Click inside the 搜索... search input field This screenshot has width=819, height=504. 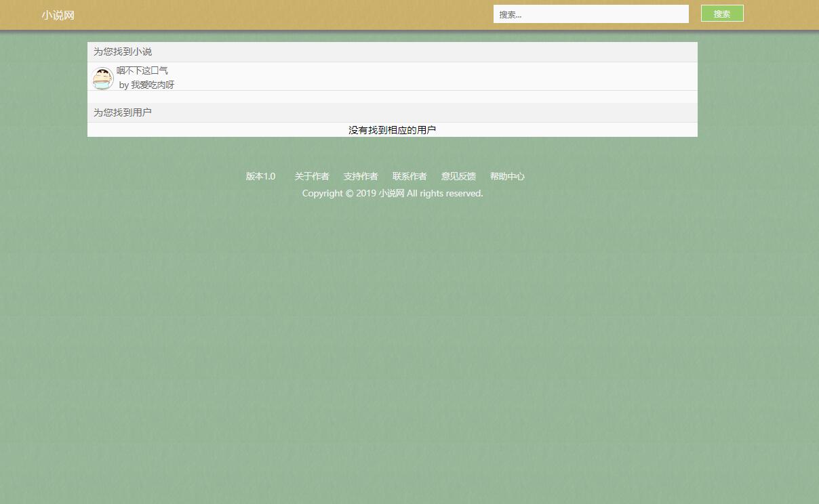click(x=590, y=14)
